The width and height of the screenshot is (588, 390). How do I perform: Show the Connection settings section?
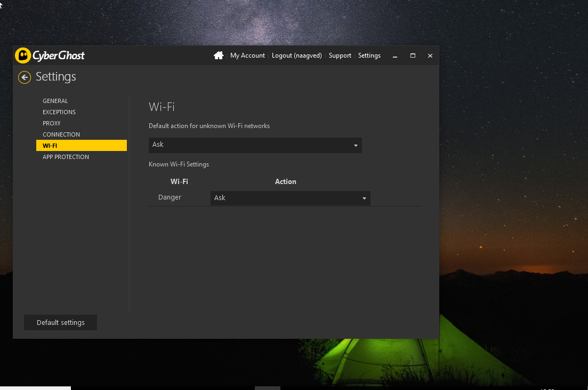82,134
